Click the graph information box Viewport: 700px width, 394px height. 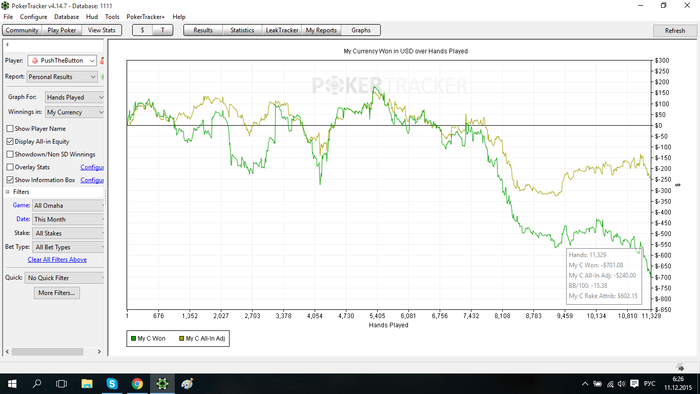(604, 276)
